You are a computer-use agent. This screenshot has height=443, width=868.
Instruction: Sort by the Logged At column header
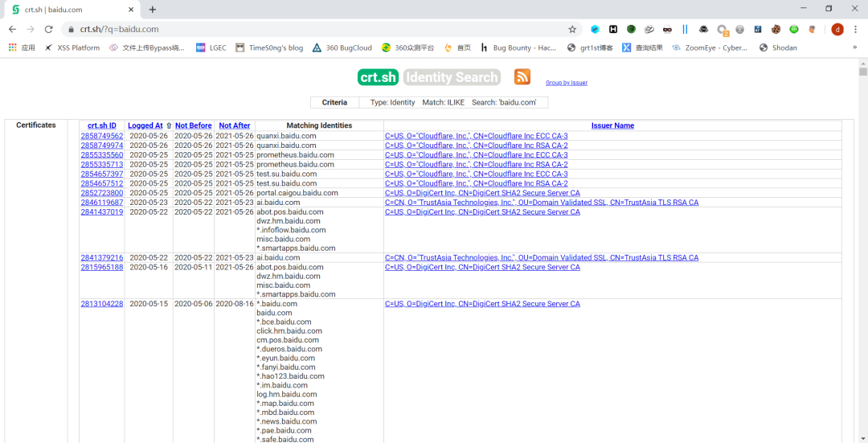click(145, 125)
